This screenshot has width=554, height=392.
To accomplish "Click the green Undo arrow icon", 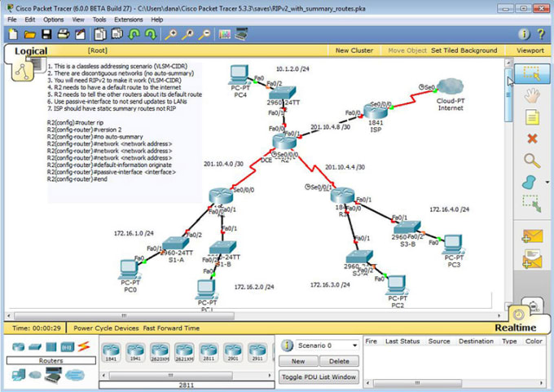I will pyautogui.click(x=134, y=34).
